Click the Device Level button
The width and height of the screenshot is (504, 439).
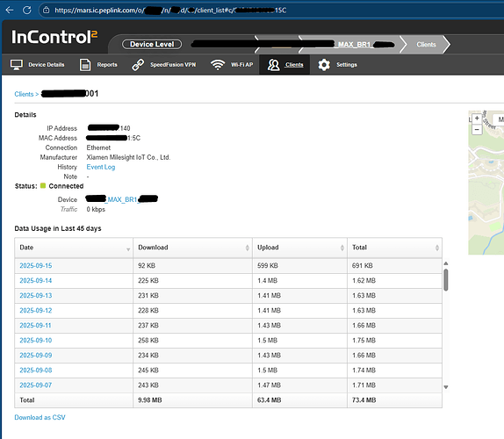(152, 45)
